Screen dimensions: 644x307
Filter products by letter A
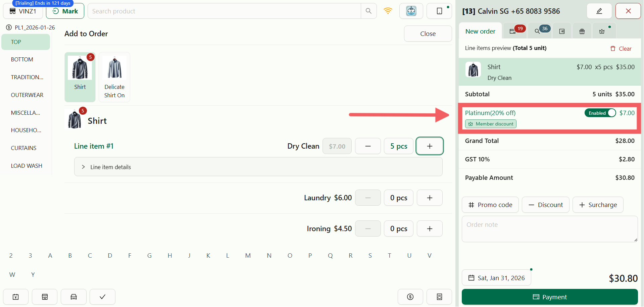click(x=50, y=256)
